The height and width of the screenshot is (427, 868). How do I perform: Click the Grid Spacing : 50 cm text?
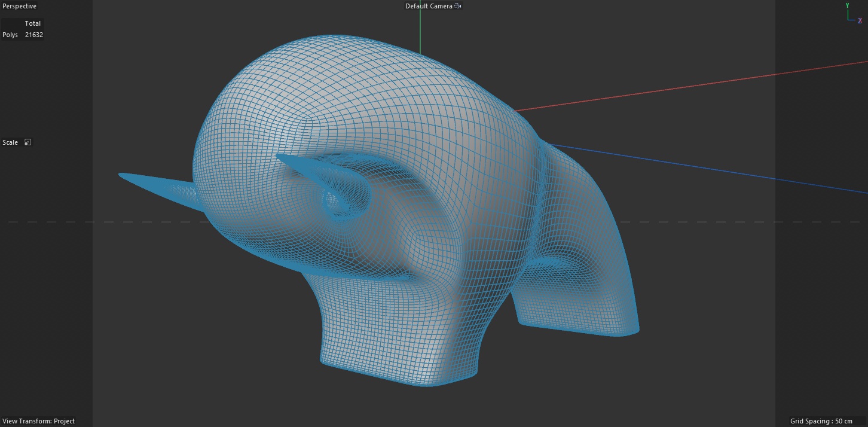821,421
